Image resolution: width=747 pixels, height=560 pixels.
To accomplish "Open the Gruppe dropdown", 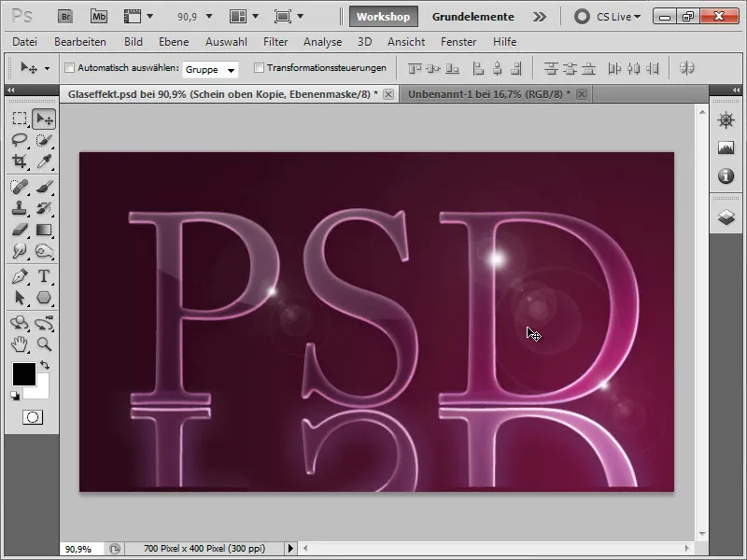I will click(210, 69).
